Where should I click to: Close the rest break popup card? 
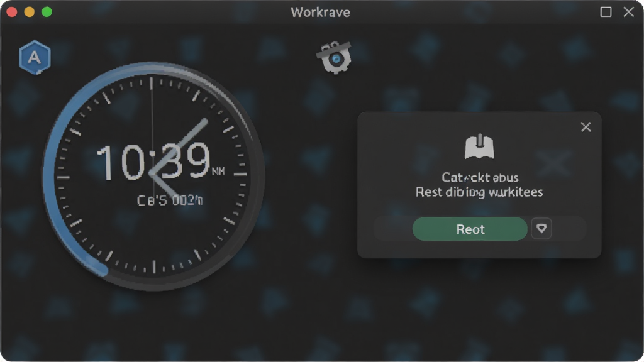tap(586, 127)
